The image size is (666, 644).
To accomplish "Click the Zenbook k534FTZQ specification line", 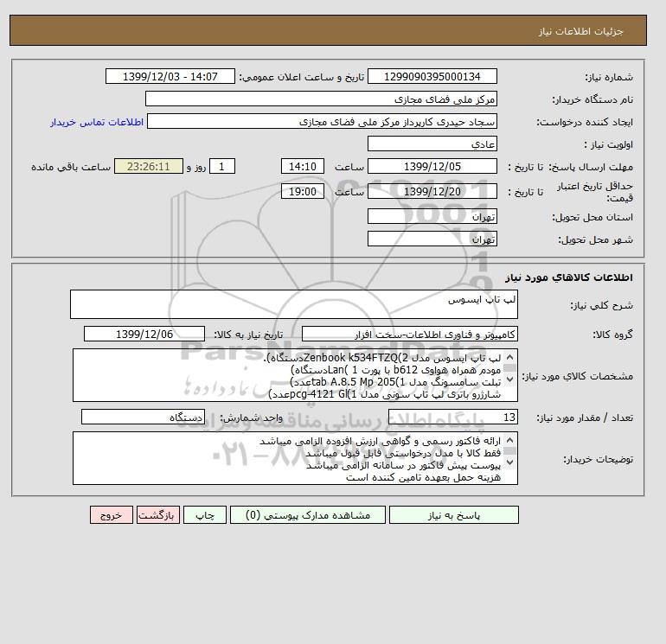I will click(x=381, y=358).
